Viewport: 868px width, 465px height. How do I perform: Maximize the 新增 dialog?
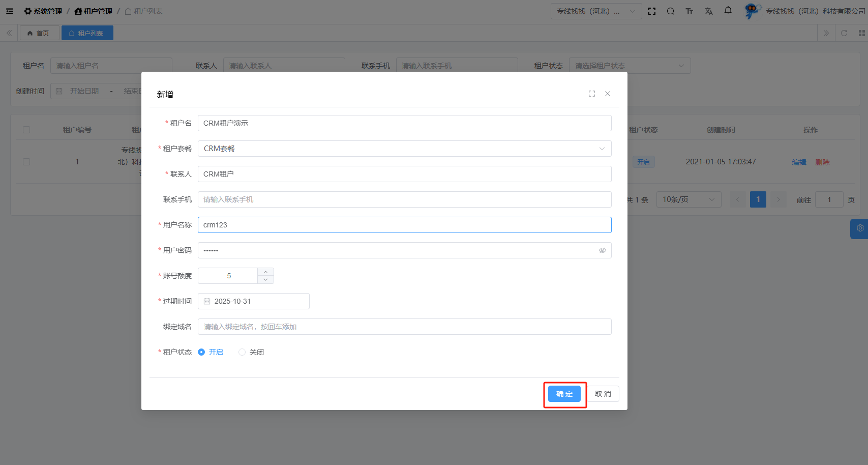tap(592, 94)
